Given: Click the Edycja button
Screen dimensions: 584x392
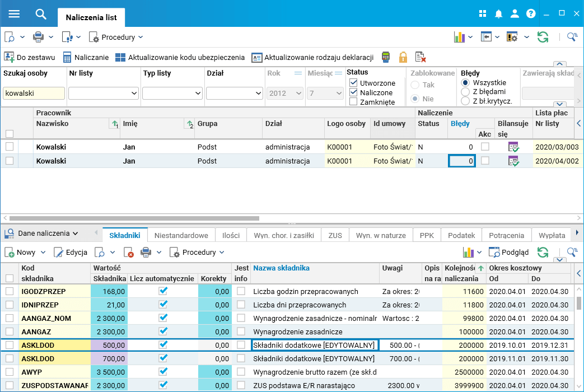Looking at the screenshot, I should 71,252.
